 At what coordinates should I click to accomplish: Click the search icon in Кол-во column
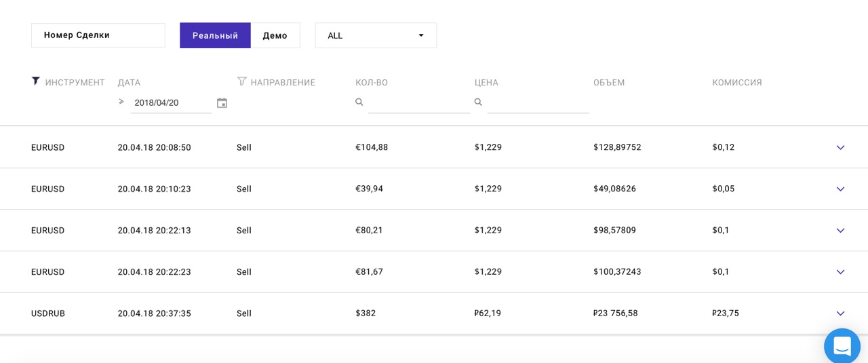tap(359, 102)
